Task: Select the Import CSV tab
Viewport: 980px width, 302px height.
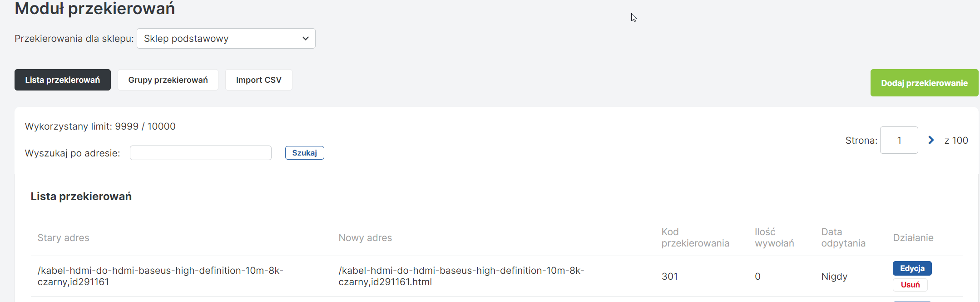Action: point(259,80)
